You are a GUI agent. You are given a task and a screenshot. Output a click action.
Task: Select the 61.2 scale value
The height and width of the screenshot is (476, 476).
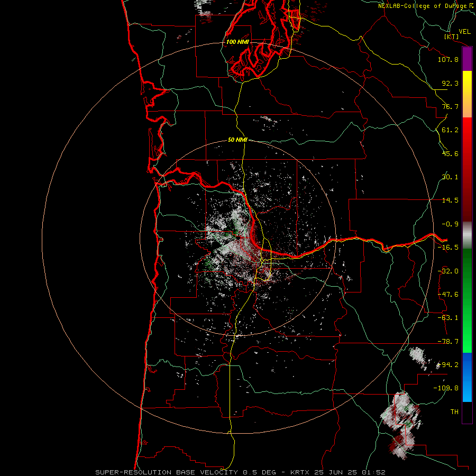450,130
